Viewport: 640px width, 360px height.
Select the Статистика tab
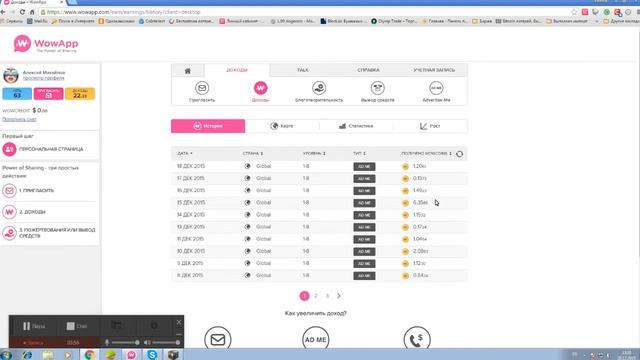pyautogui.click(x=356, y=126)
